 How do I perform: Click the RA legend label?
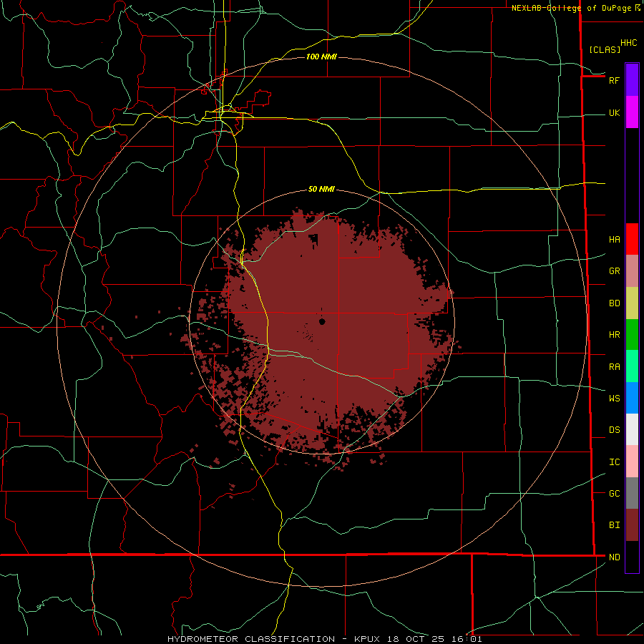coord(615,366)
